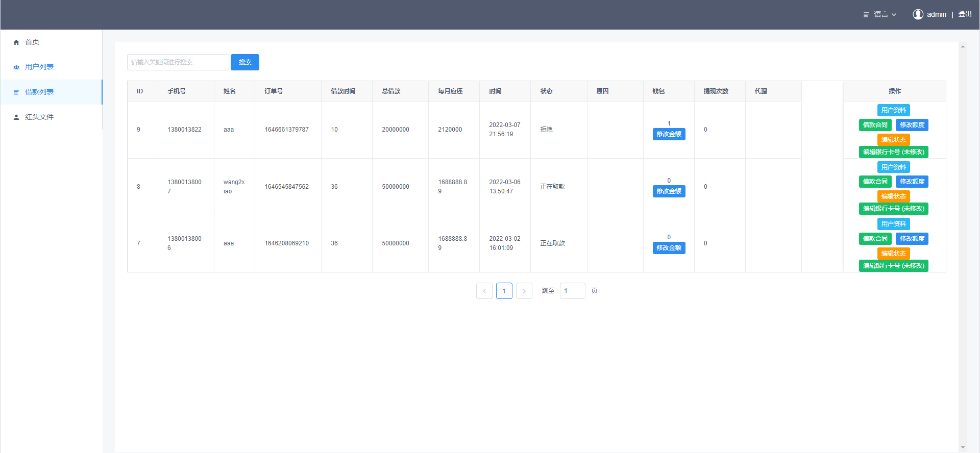Click 编辑状态 for the ID 8 row
The image size is (980, 453).
893,196
